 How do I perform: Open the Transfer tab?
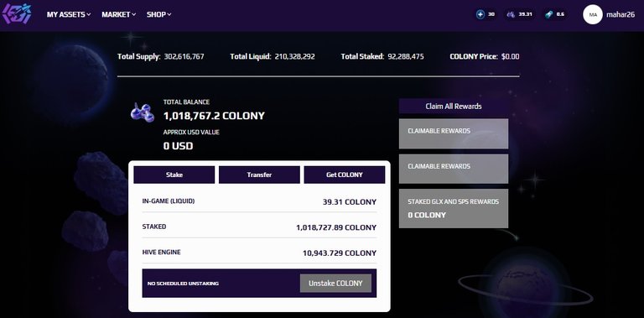259,175
